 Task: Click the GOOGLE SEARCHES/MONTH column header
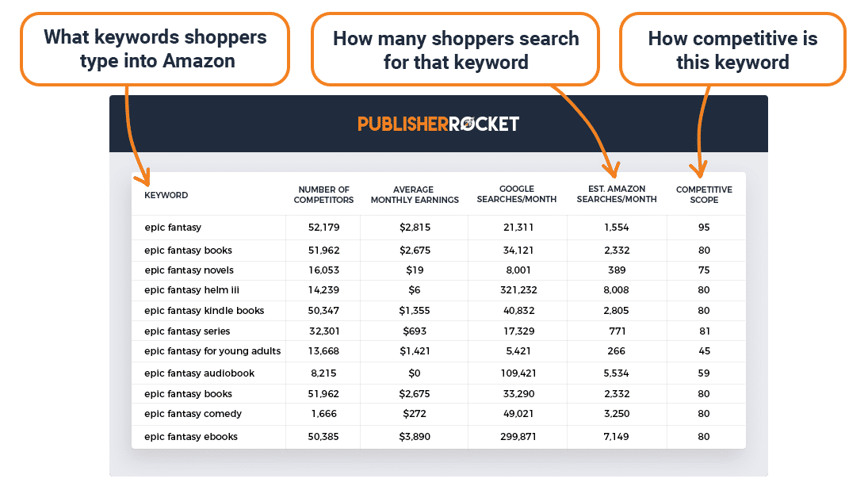[517, 193]
